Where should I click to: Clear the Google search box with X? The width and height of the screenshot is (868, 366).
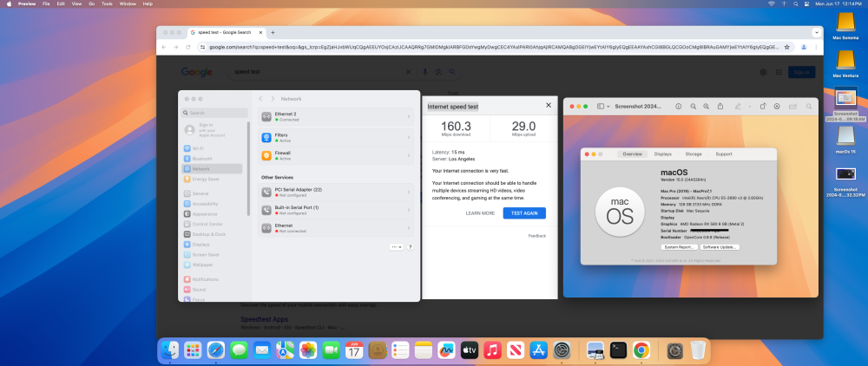click(409, 72)
